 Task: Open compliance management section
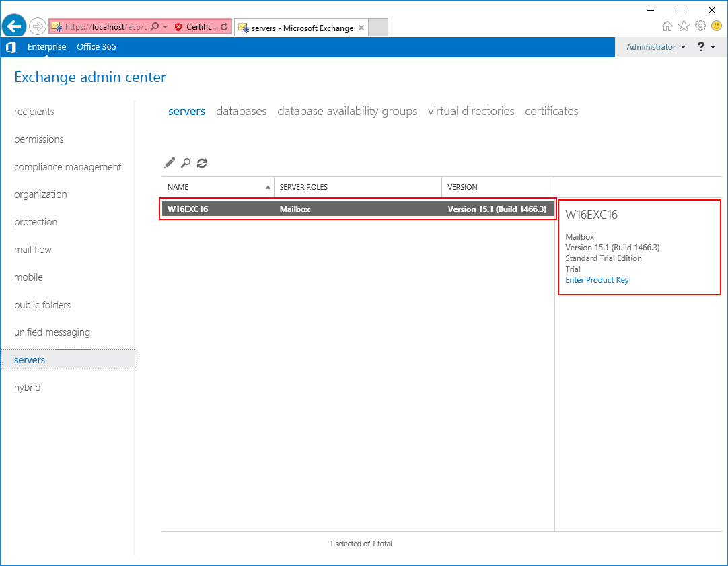pos(67,167)
